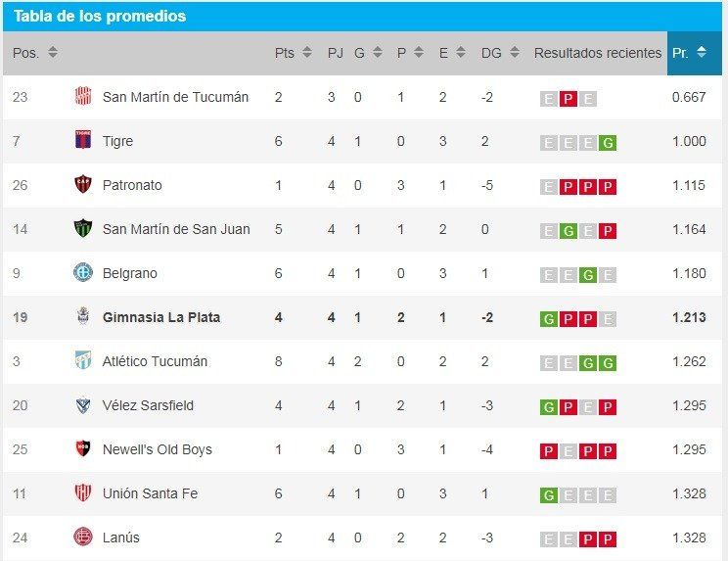Click the Lanús round club badge
Image resolution: width=728 pixels, height=561 pixels.
tap(83, 537)
